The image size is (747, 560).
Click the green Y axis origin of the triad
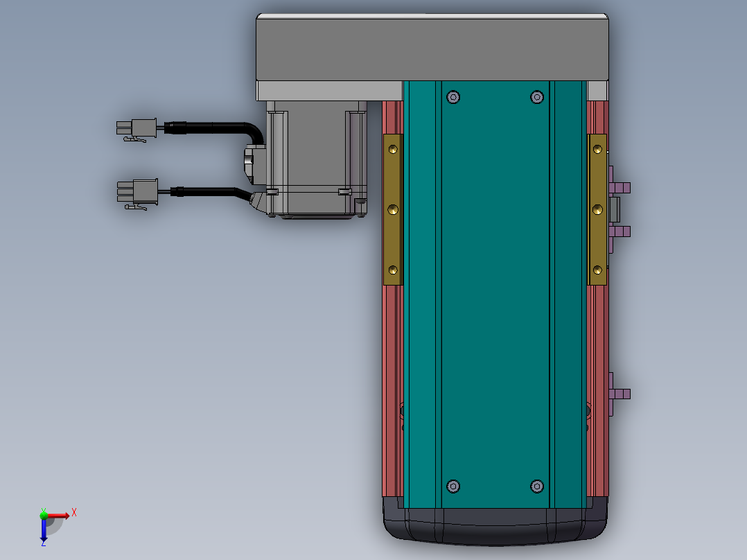point(44,515)
